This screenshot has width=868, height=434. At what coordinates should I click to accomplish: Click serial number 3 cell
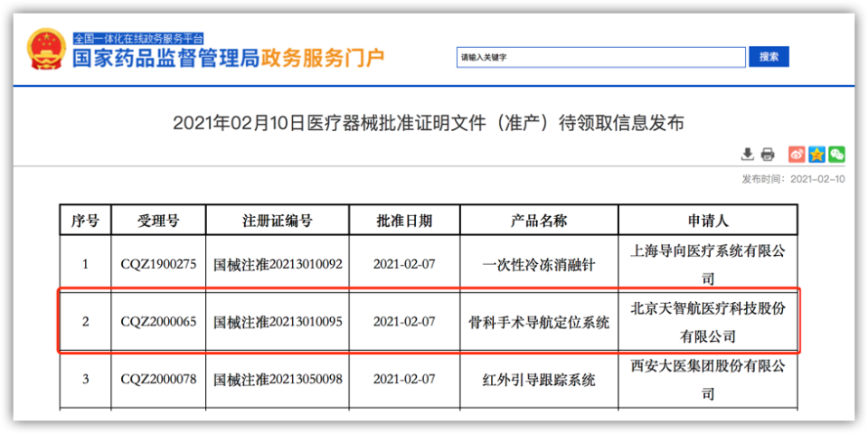pyautogui.click(x=85, y=379)
